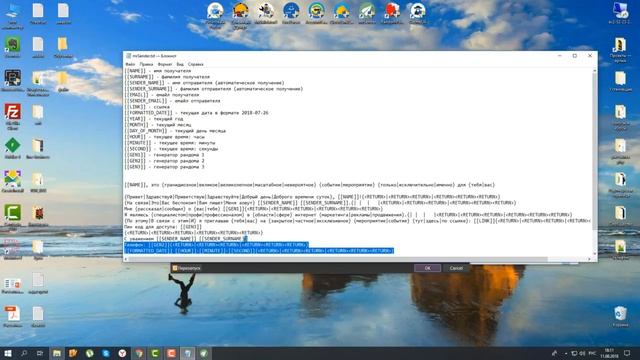Viewport: 640px width, 360px height.
Task: Click the '[[SENDER_NAME]] - имя отправителя' line
Action: [x=204, y=83]
